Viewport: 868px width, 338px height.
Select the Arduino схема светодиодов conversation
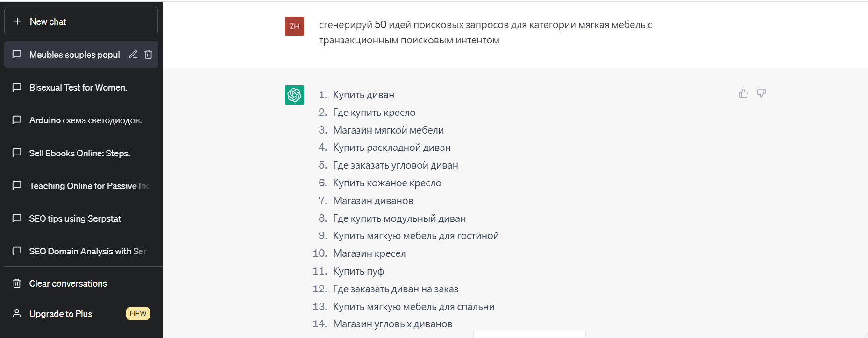tap(85, 120)
